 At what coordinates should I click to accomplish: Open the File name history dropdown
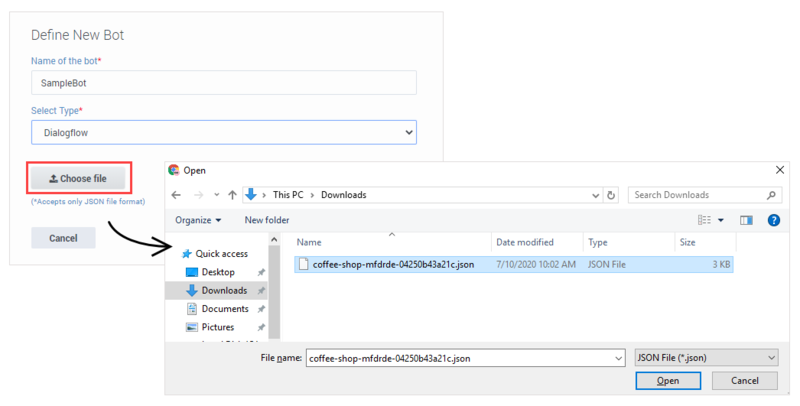tap(617, 356)
